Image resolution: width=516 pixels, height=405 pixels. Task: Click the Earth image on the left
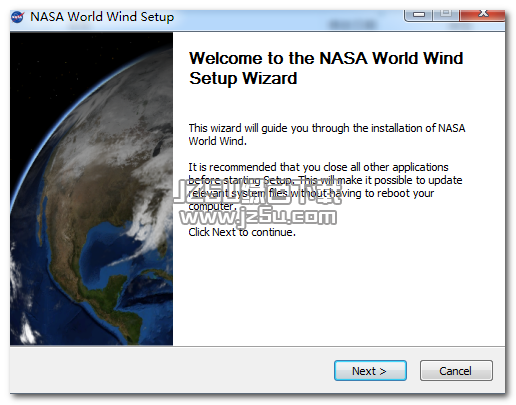[91, 188]
